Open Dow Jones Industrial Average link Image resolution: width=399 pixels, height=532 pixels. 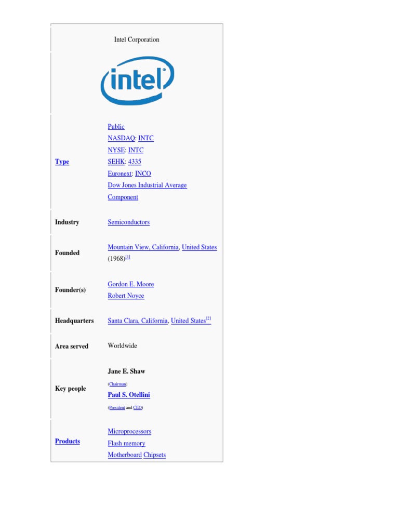(147, 185)
